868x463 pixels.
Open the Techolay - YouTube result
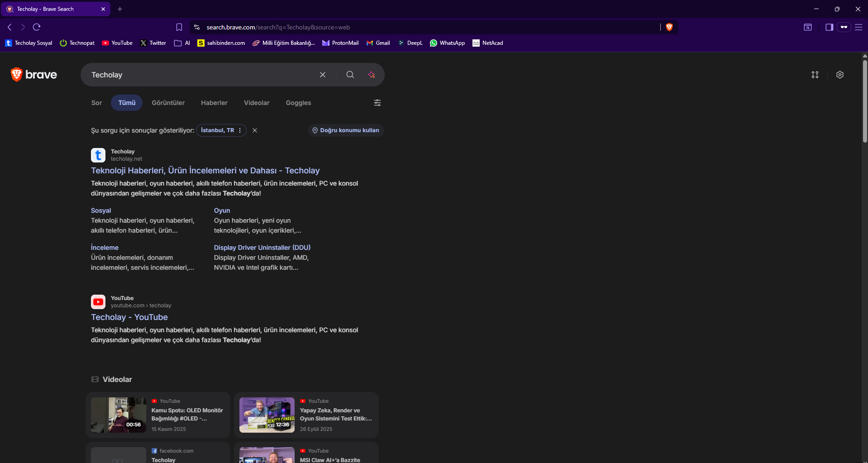129,317
